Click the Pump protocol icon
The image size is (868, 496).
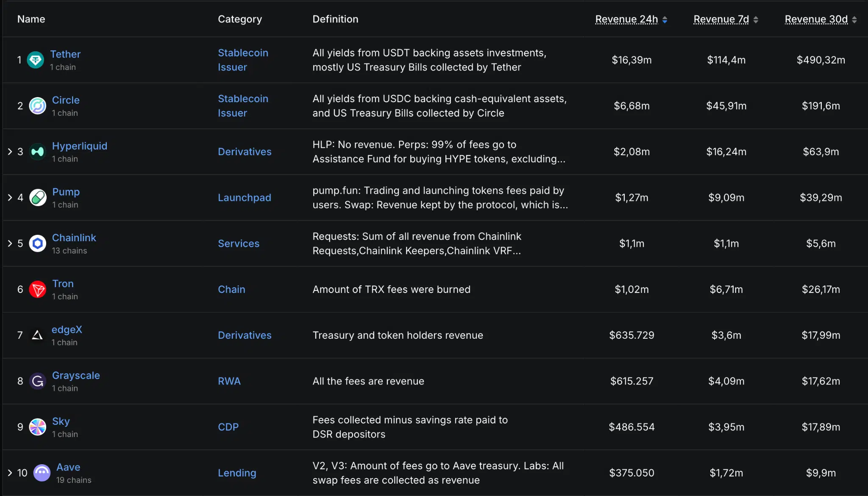tap(37, 197)
